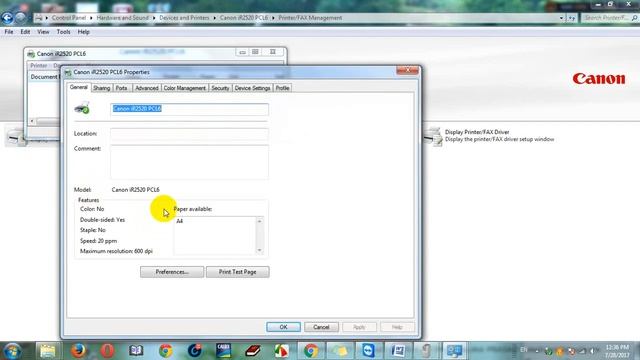Open the blue circular C taskbar icon
This screenshot has height=360, width=640.
tap(195, 351)
